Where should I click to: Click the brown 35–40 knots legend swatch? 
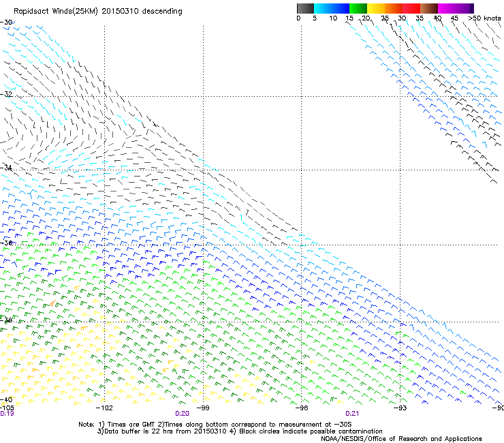pos(429,8)
